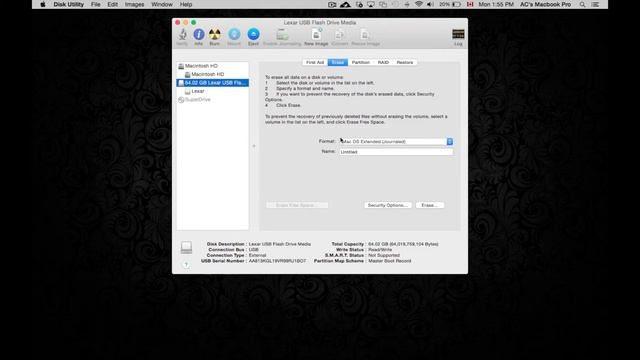
Task: Select the Lexar volume in sidebar
Action: tap(213, 91)
